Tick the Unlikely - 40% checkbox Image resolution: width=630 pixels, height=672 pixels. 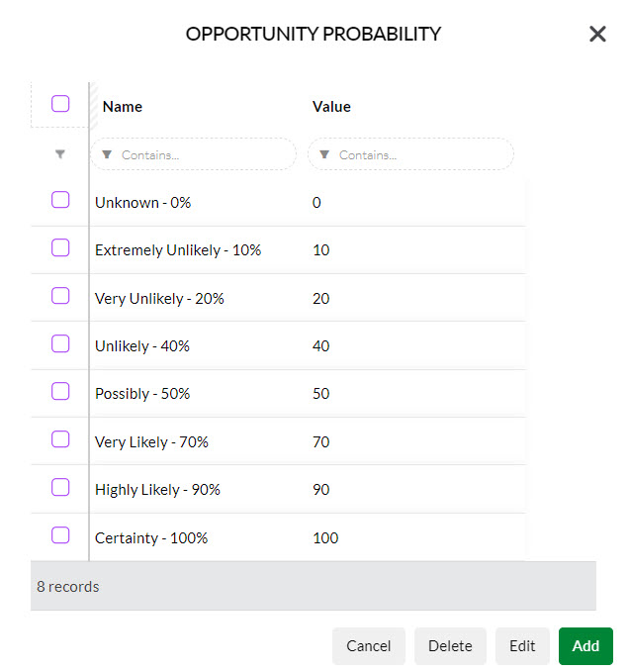pos(60,343)
